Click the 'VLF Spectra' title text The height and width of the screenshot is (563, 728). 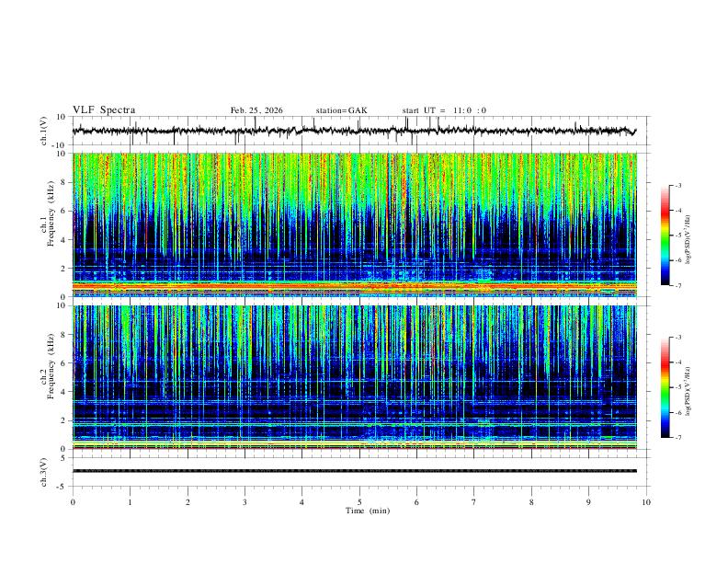(104, 110)
